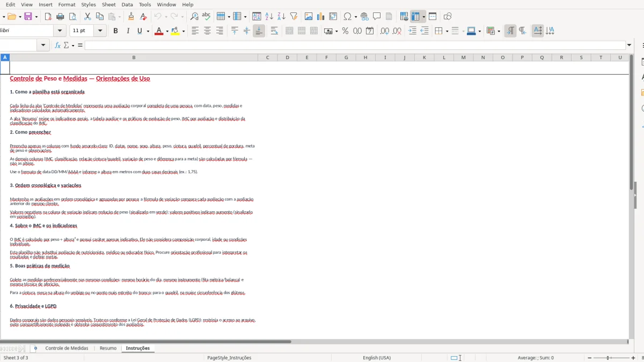The height and width of the screenshot is (362, 644).
Task: Open Print Preview
Action: click(x=72, y=17)
